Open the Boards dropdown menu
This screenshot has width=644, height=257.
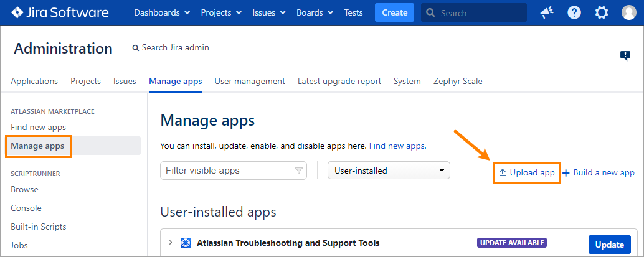tap(315, 12)
